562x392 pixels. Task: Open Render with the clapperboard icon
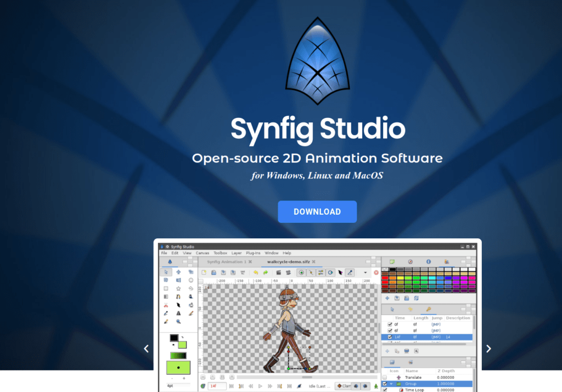click(x=278, y=272)
